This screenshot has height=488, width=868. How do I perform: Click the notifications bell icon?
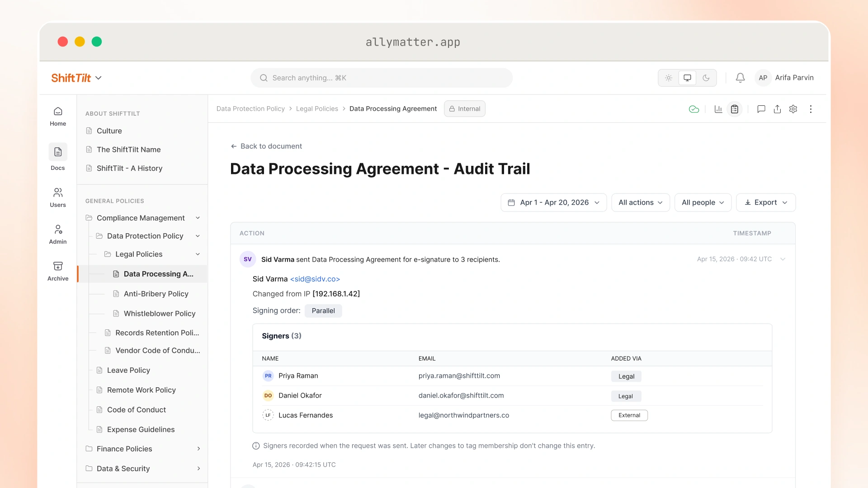(x=740, y=78)
